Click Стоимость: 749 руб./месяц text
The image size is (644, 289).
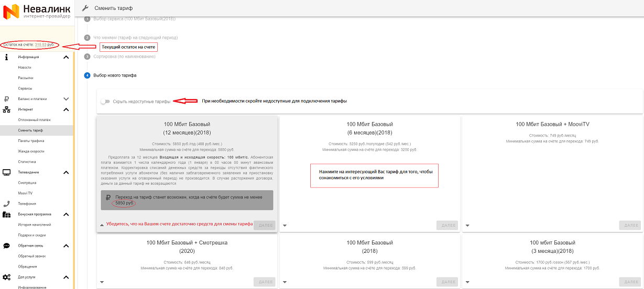[x=553, y=136]
